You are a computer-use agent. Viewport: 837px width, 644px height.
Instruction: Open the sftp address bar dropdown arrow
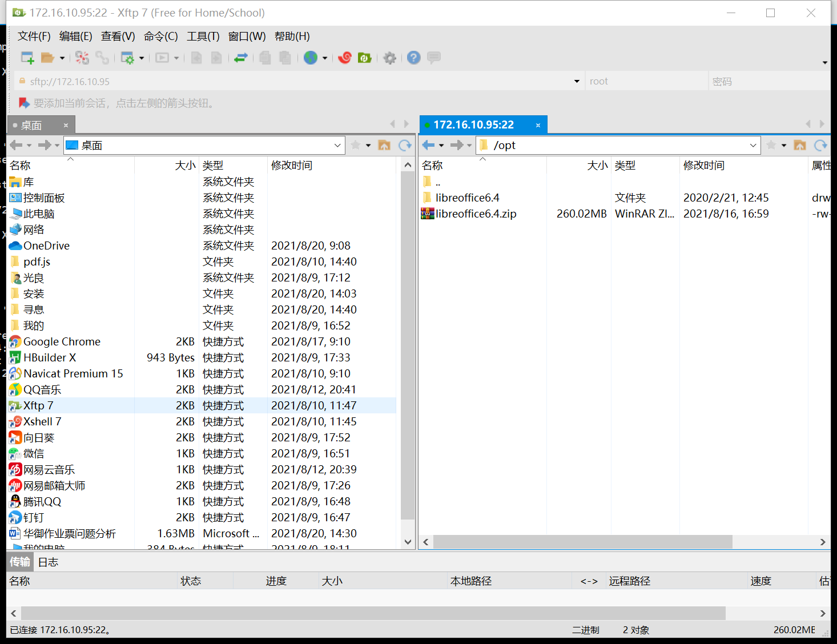pyautogui.click(x=577, y=81)
